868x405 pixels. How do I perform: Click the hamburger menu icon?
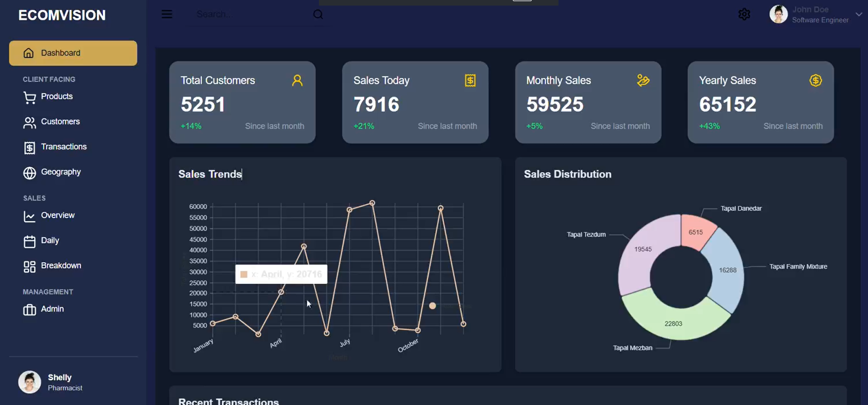click(x=167, y=14)
